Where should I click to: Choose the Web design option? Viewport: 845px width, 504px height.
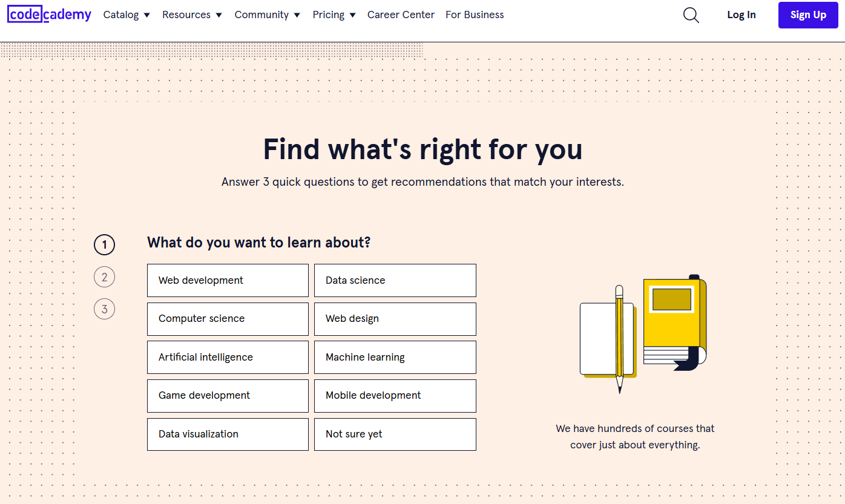tap(395, 319)
